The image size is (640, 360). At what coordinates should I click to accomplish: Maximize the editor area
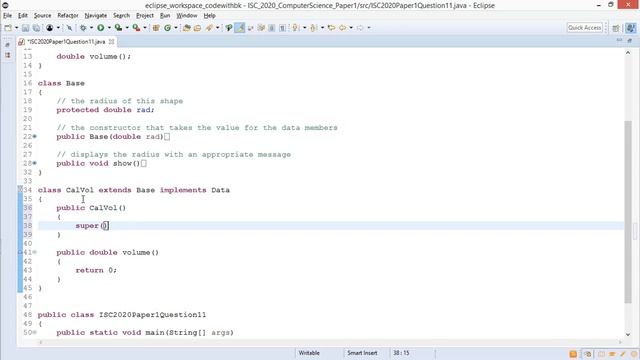point(630,40)
